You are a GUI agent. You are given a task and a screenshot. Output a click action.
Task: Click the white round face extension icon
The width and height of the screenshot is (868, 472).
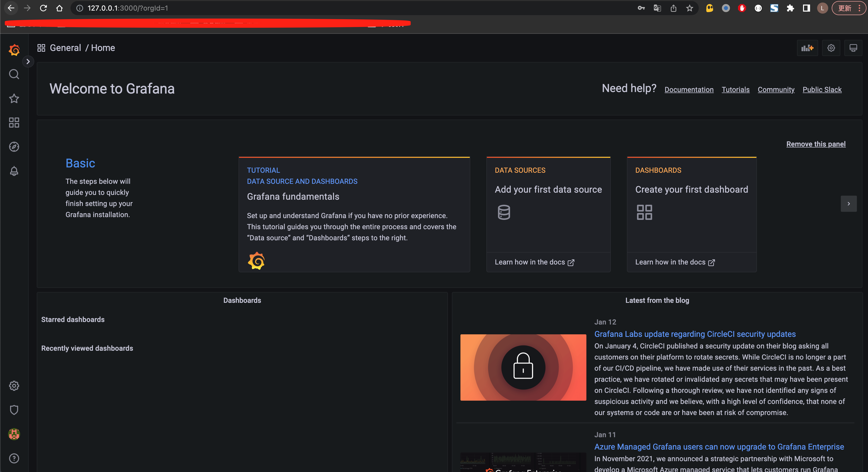(x=758, y=8)
